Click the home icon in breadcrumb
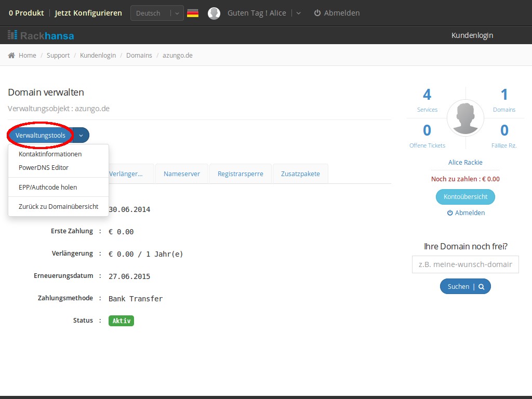The image size is (532, 399). click(x=11, y=55)
